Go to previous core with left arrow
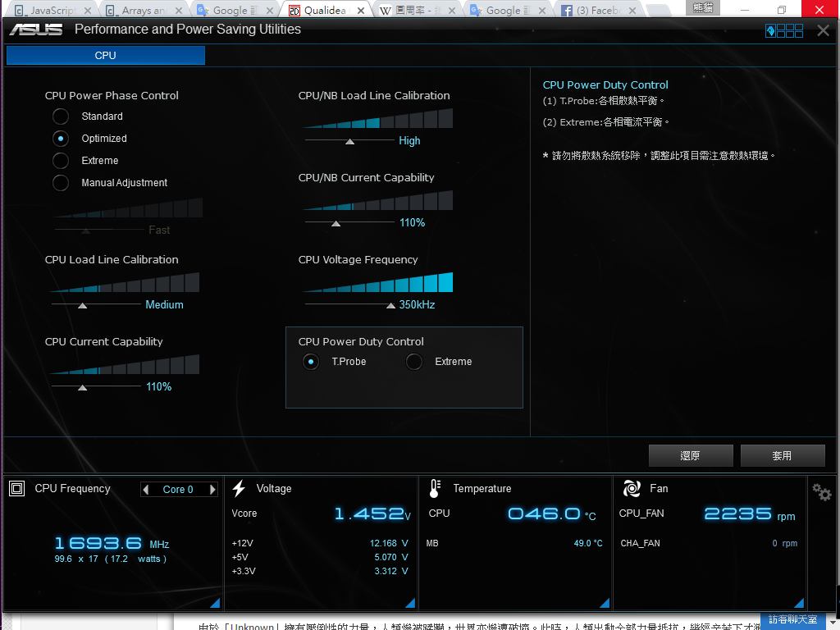The height and width of the screenshot is (630, 840). 146,489
